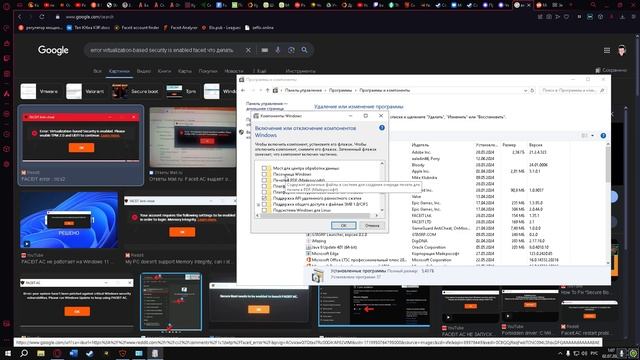Viewport: 640px width, 360px height.
Task: Toggle Microsoft Print to PDF checkbox
Action: (x=264, y=180)
